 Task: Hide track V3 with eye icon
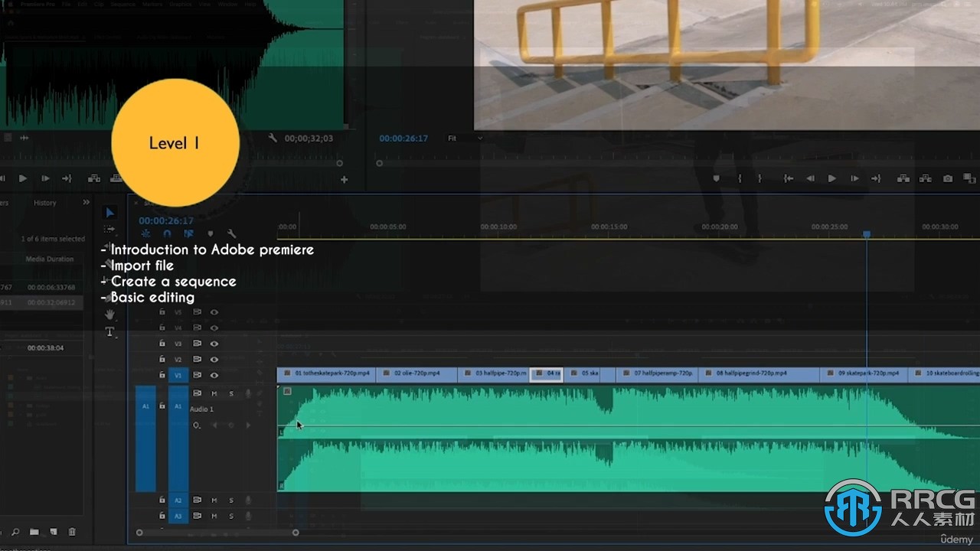(x=214, y=344)
